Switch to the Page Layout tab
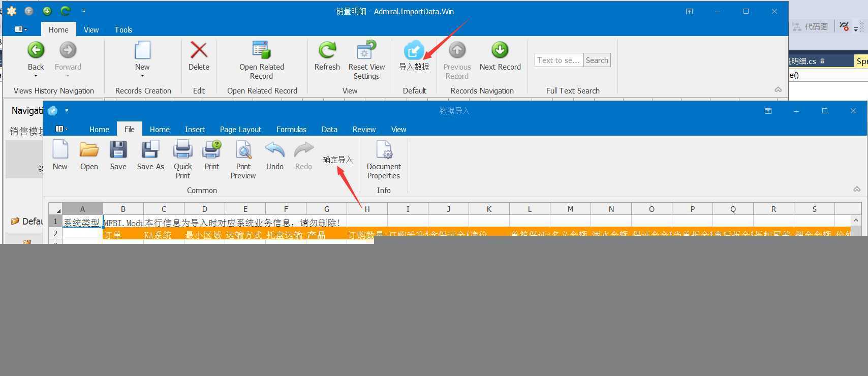This screenshot has height=376, width=868. 240,129
